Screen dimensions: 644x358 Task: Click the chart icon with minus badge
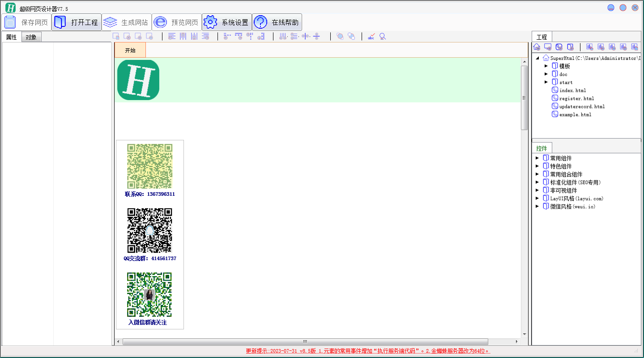[612, 47]
